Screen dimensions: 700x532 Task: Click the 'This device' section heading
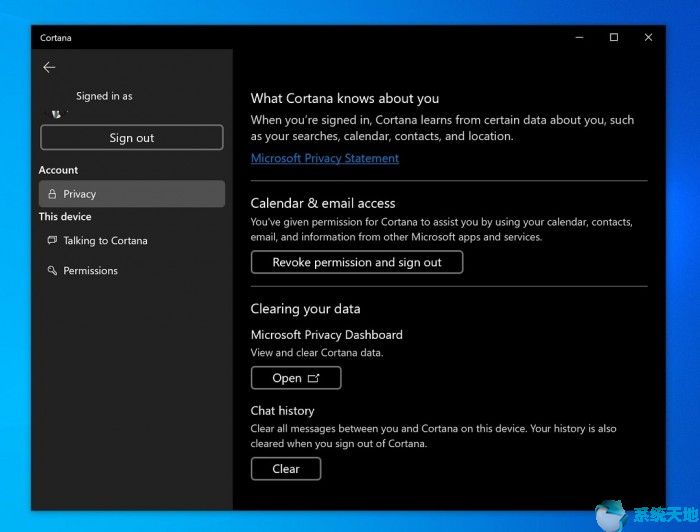click(x=65, y=216)
